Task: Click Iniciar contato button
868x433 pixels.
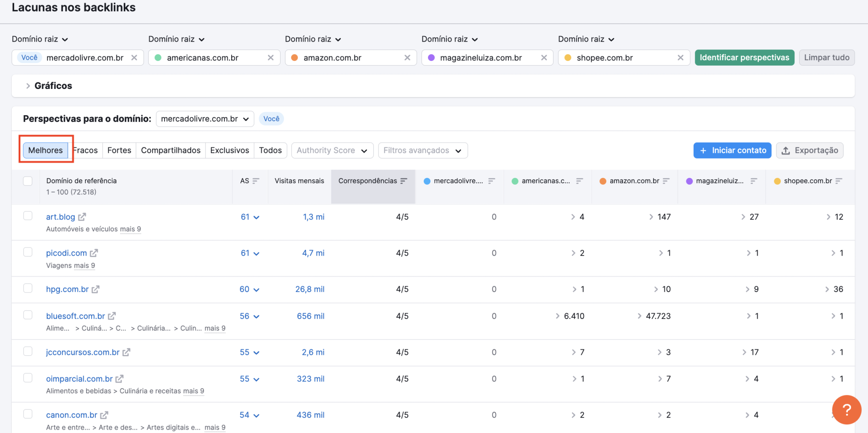Action: (x=732, y=150)
